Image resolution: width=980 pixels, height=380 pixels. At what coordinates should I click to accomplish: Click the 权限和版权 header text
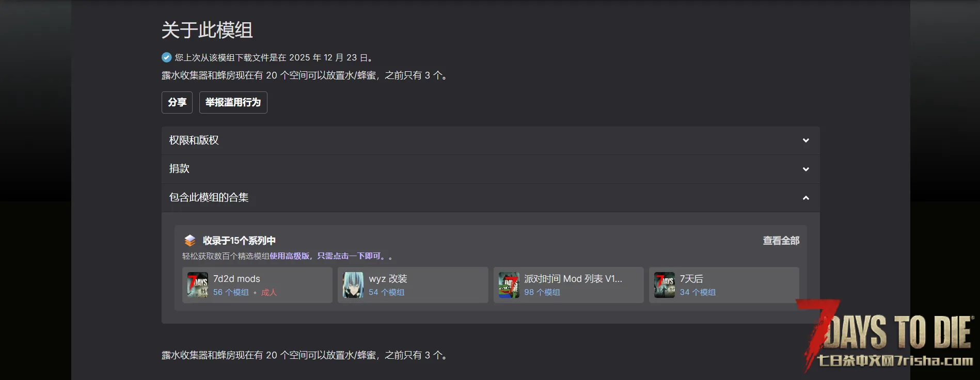click(x=194, y=140)
